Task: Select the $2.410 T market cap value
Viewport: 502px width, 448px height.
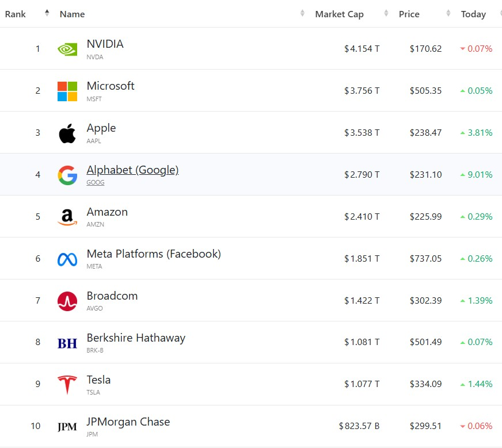Action: click(362, 217)
